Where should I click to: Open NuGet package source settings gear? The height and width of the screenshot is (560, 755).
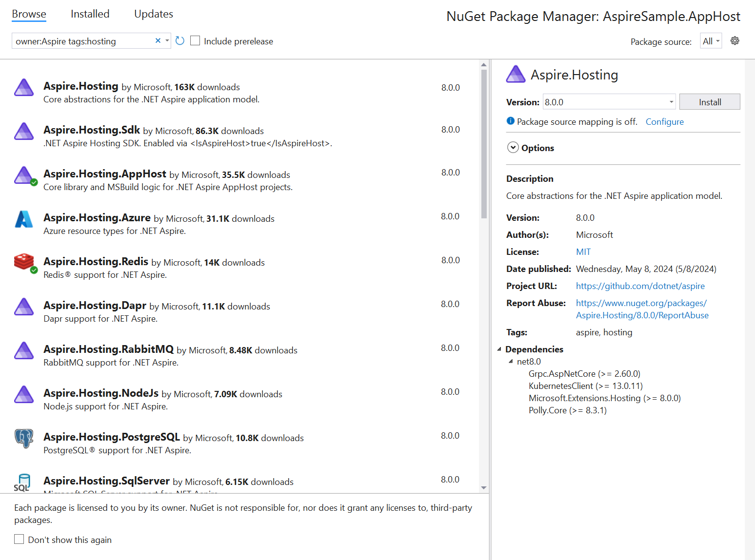pos(735,40)
